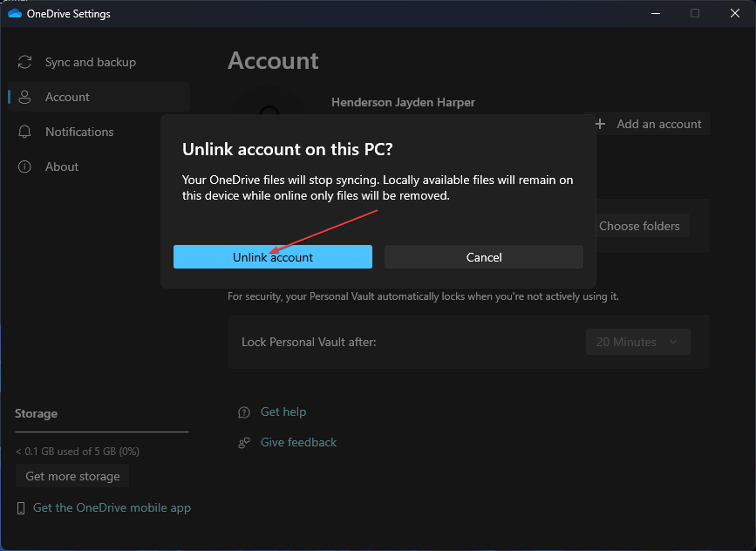The width and height of the screenshot is (756, 551).
Task: Click the Choose folders button
Action: pos(640,226)
